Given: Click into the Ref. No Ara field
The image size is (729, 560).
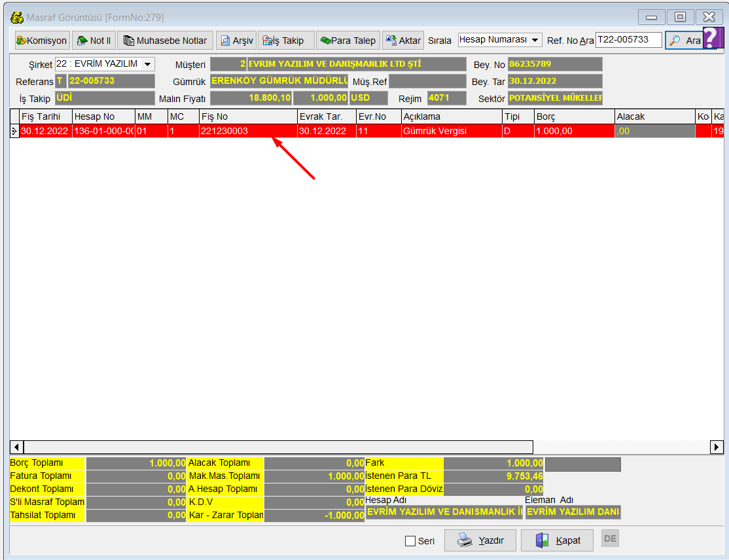Looking at the screenshot, I should (628, 40).
